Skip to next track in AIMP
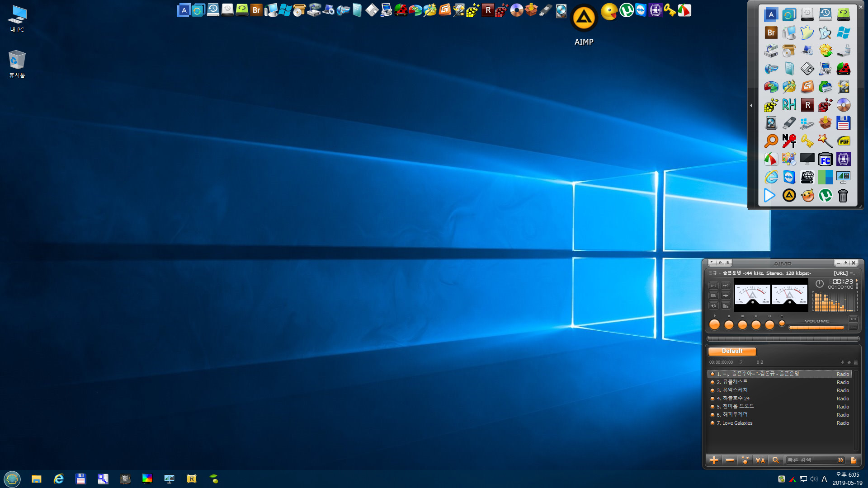 tap(769, 325)
